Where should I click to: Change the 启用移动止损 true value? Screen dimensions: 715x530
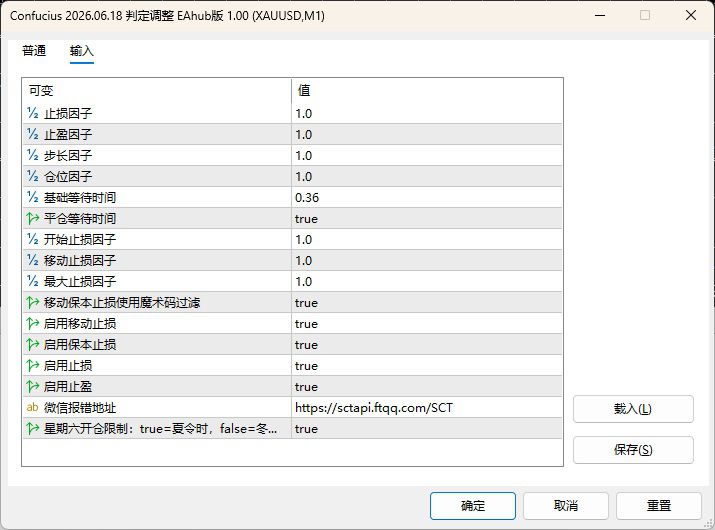click(x=426, y=323)
